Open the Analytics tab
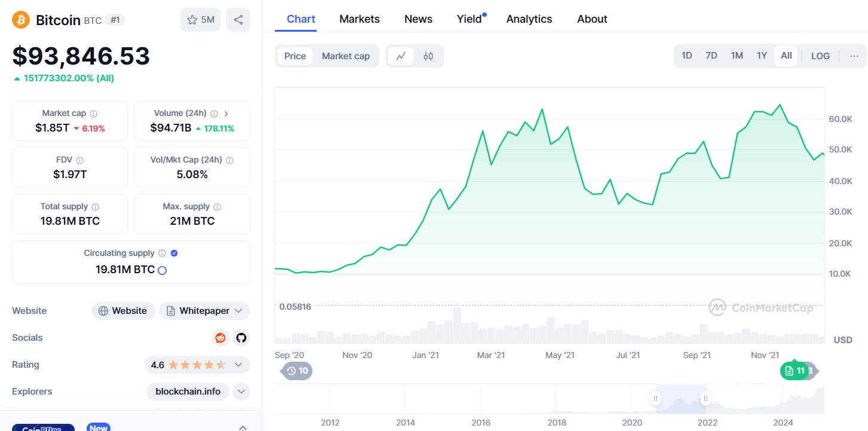868x431 pixels. [529, 19]
